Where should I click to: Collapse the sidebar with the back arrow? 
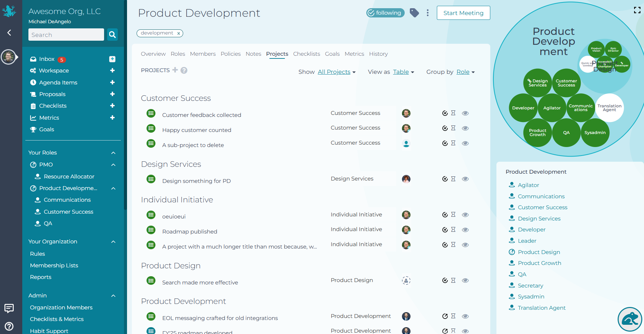pyautogui.click(x=9, y=32)
